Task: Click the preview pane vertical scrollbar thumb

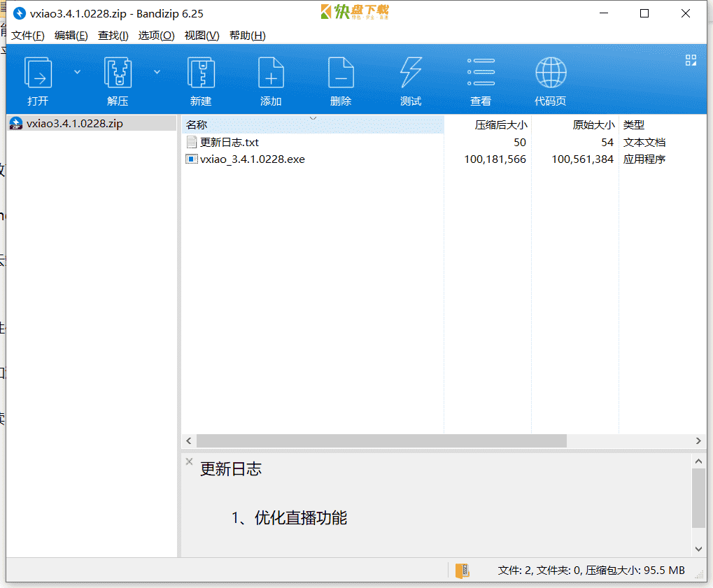Action: [698, 499]
